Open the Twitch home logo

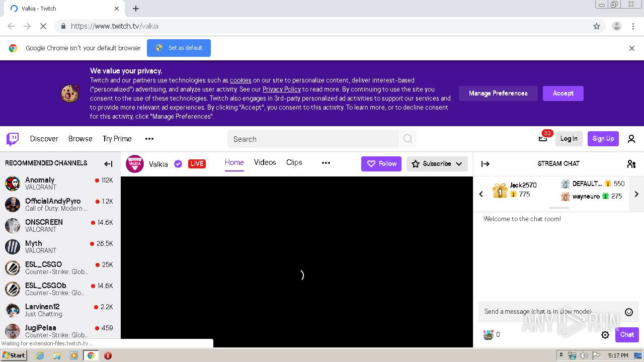click(13, 139)
